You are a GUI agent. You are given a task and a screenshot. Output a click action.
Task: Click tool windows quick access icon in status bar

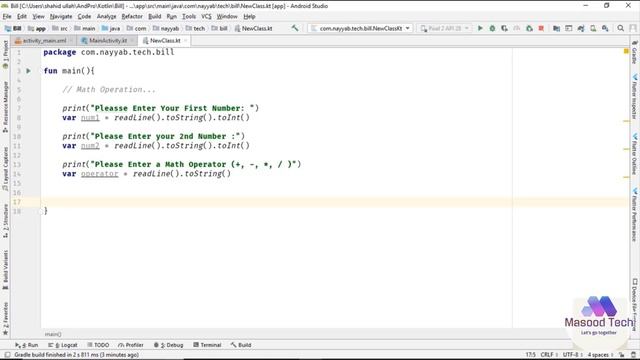point(7,355)
